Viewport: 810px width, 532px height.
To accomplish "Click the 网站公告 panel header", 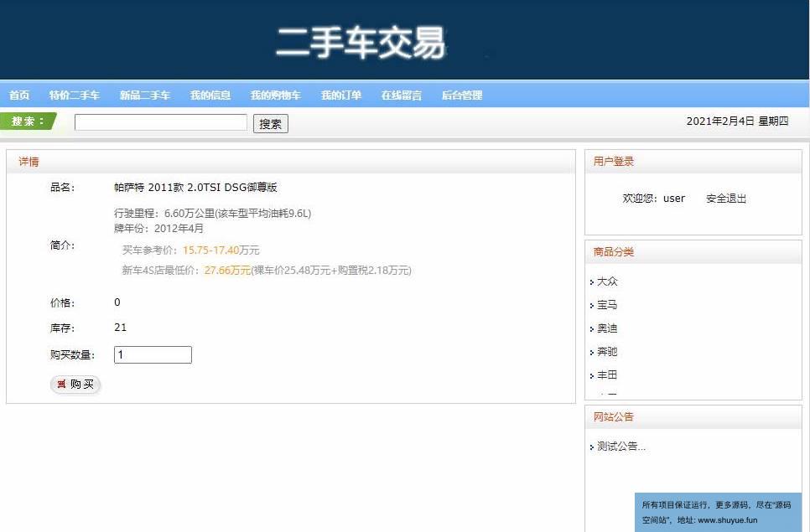I will click(x=693, y=417).
